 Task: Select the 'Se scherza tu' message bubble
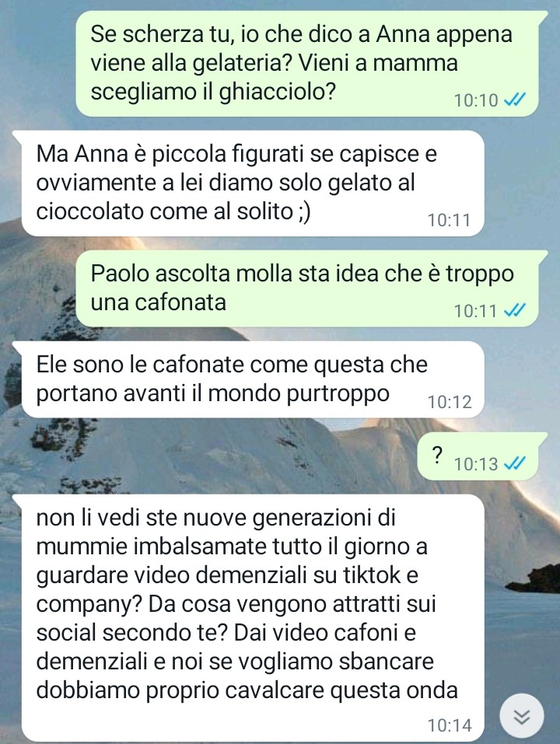[x=308, y=63]
